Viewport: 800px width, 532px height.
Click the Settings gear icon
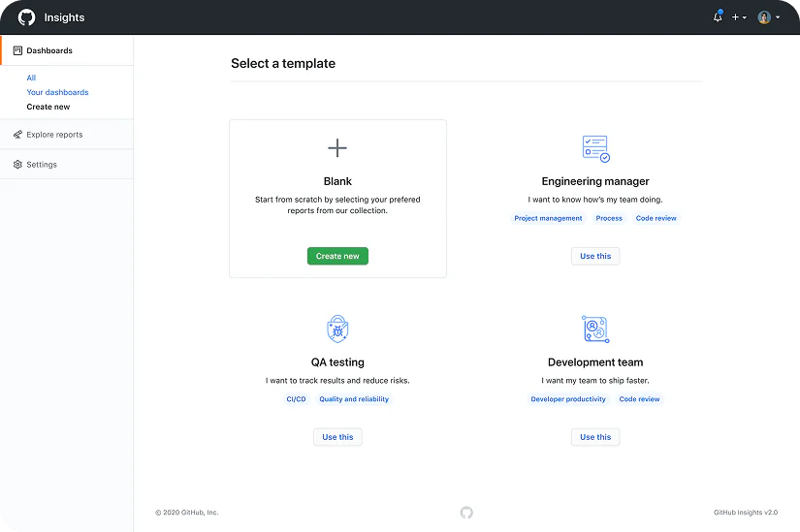tap(17, 164)
